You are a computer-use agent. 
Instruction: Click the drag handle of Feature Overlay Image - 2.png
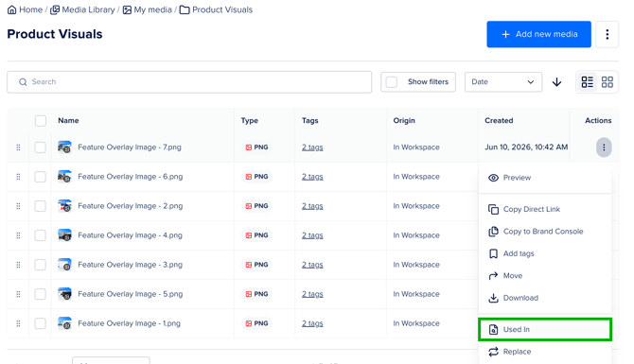(18, 206)
